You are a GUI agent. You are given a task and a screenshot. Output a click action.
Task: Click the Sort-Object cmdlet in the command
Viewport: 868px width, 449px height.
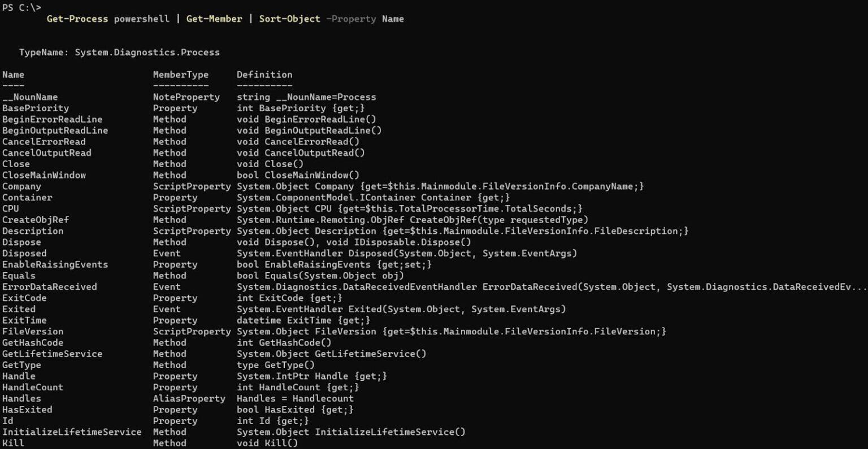coord(289,19)
